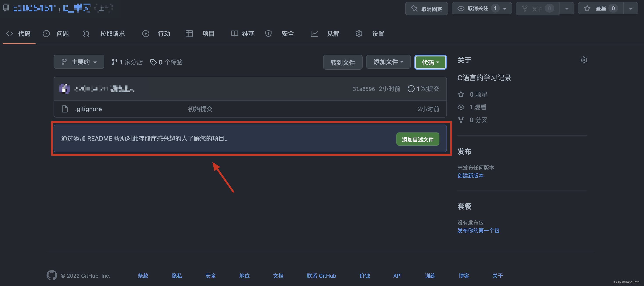The height and width of the screenshot is (286, 644).
Task: Click the settings gear next to 关于
Action: pyautogui.click(x=584, y=60)
